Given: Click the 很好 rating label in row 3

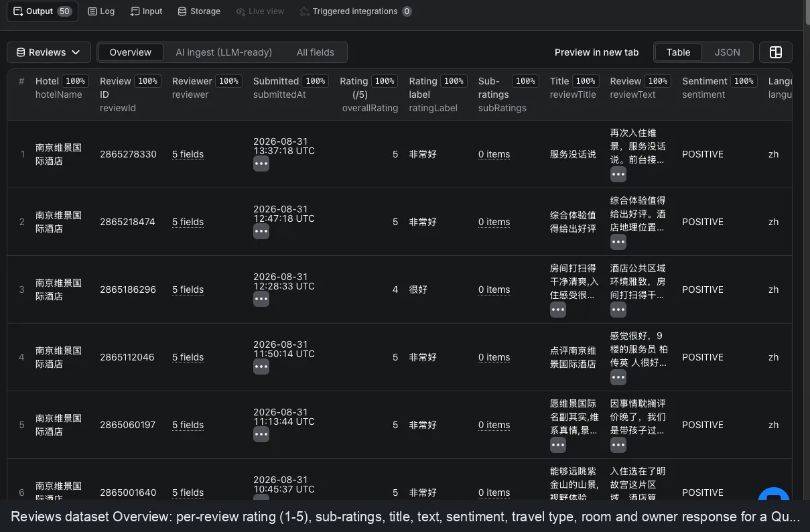Looking at the screenshot, I should (x=418, y=289).
